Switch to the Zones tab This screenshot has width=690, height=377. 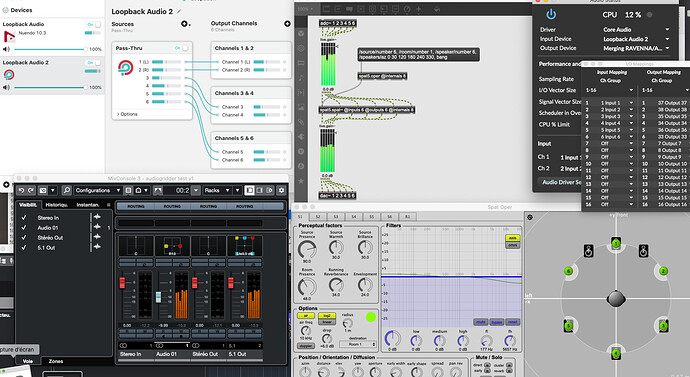tap(55, 361)
